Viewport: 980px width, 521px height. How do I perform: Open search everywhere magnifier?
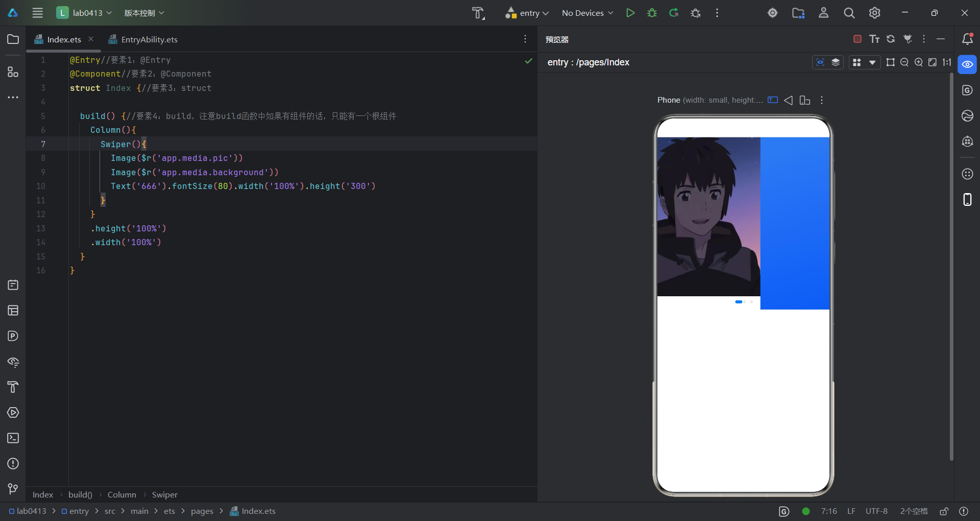[849, 13]
